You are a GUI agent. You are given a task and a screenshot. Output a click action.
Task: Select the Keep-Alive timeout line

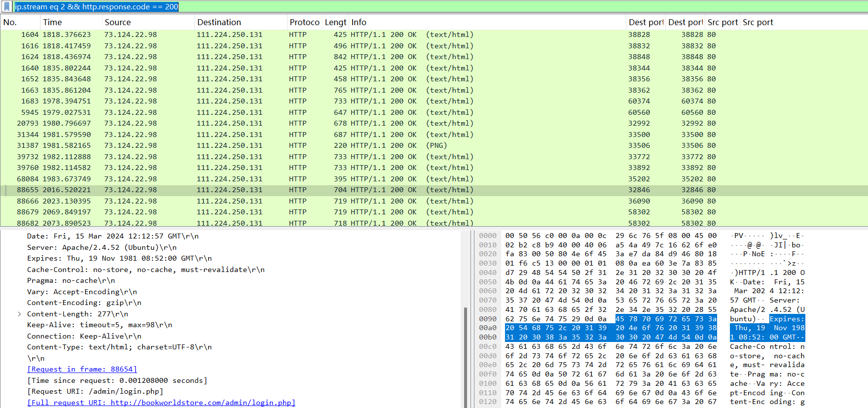100,325
